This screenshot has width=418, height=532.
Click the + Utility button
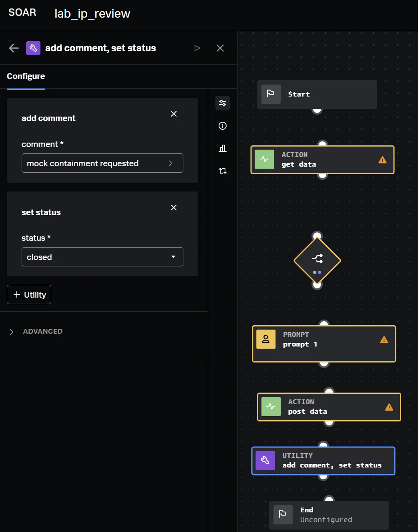29,294
